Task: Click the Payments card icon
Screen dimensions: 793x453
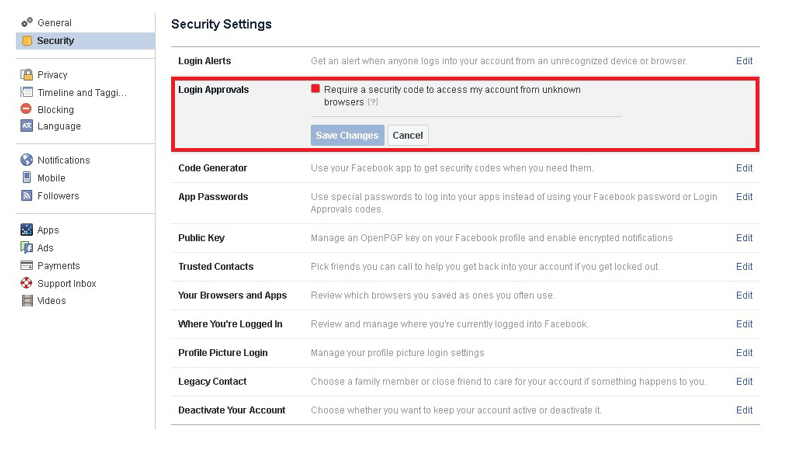Action: (x=26, y=265)
